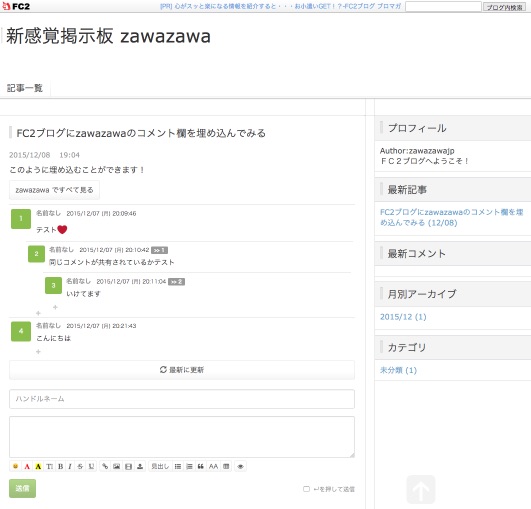531x509 pixels.
Task: Click green number 2 comment badge
Action: 36,254
